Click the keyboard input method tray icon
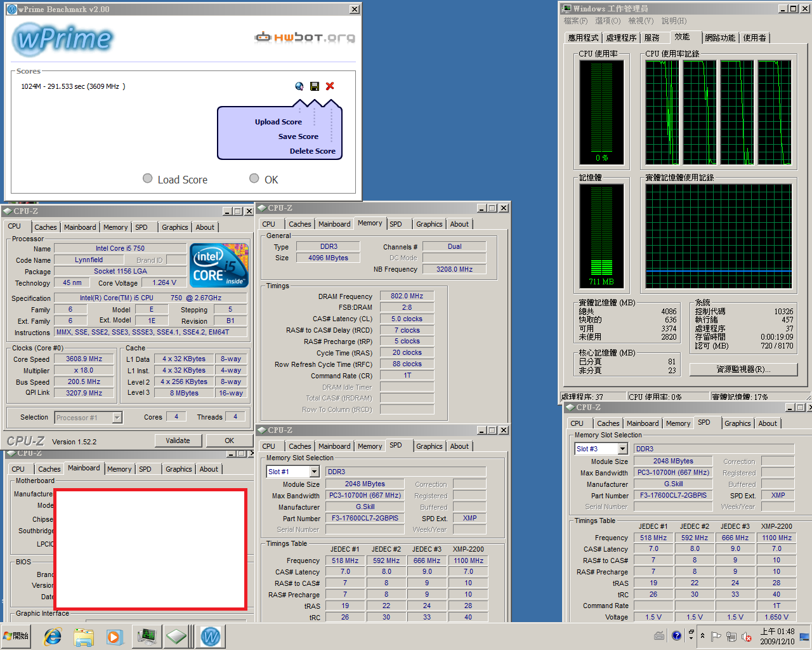812x650 pixels. 659,636
